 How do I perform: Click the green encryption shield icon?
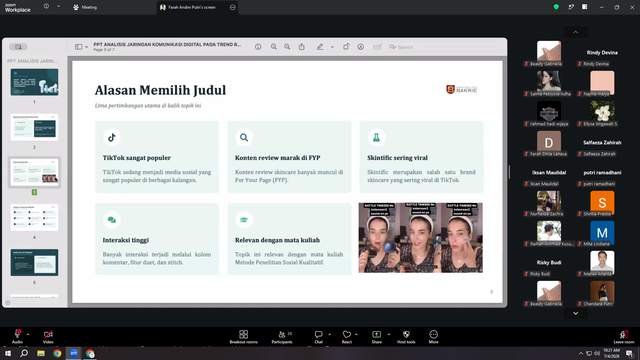pos(556,7)
